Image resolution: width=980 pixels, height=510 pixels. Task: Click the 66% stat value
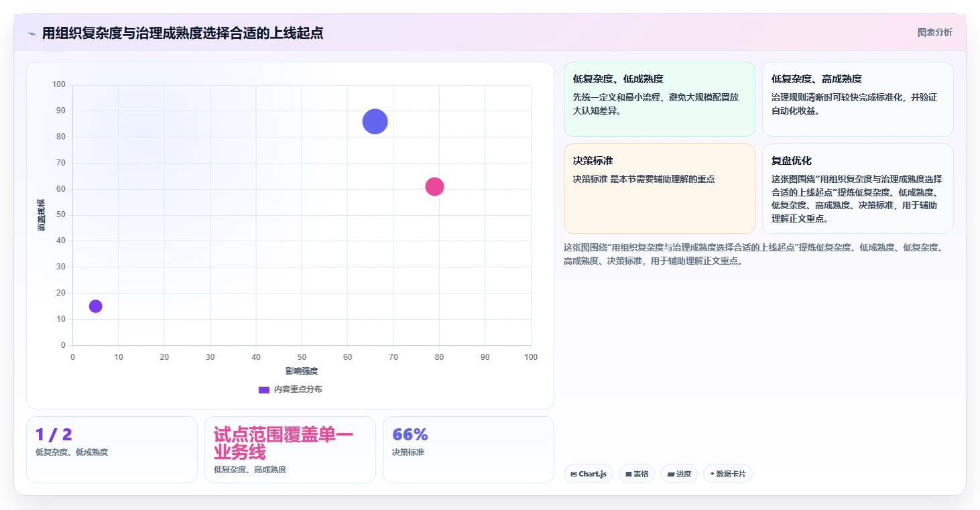(410, 435)
